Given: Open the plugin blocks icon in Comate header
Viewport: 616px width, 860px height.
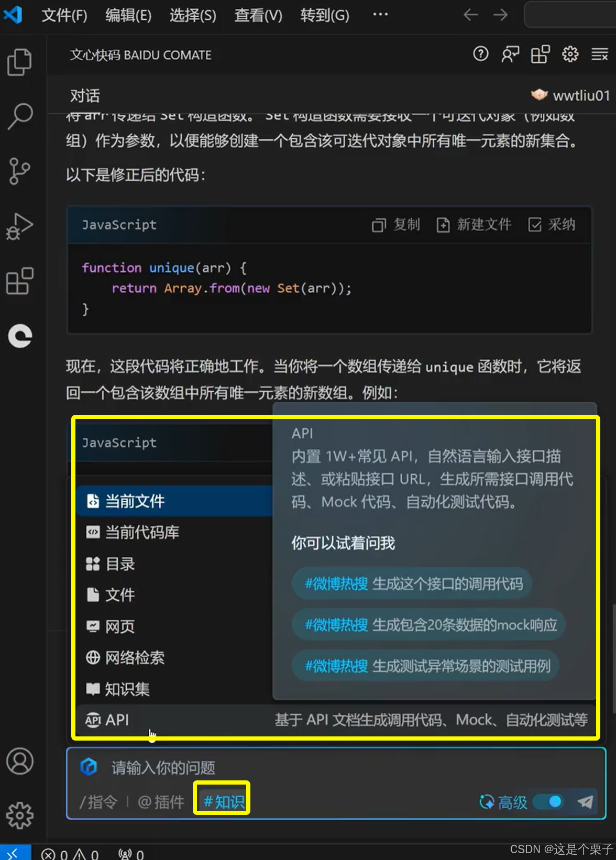Looking at the screenshot, I should coord(540,54).
